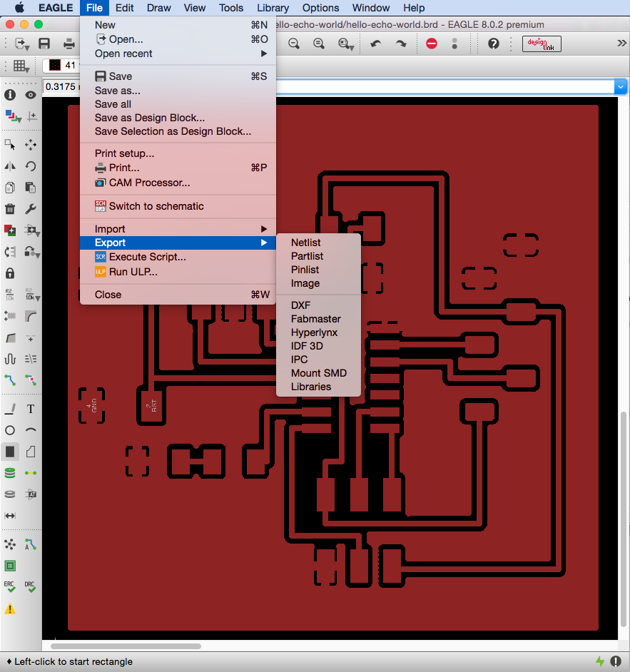
Task: Select the Miter tool
Action: (x=31, y=316)
